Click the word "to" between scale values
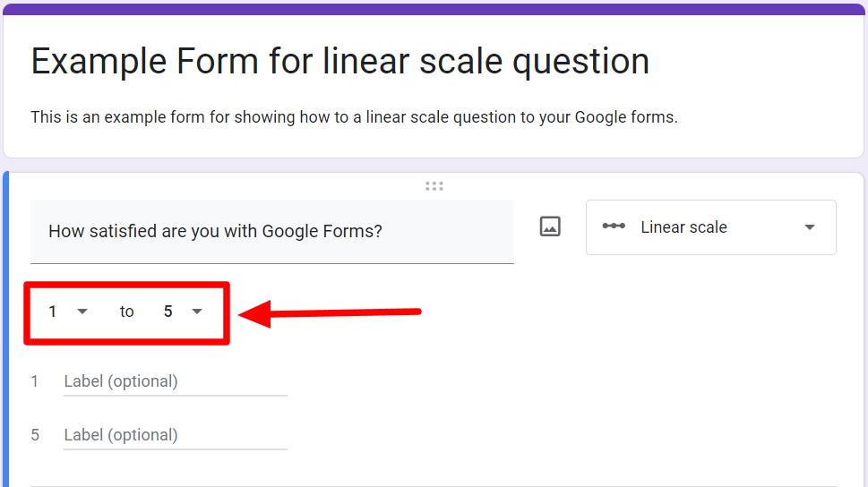The height and width of the screenshot is (487, 868). (126, 312)
